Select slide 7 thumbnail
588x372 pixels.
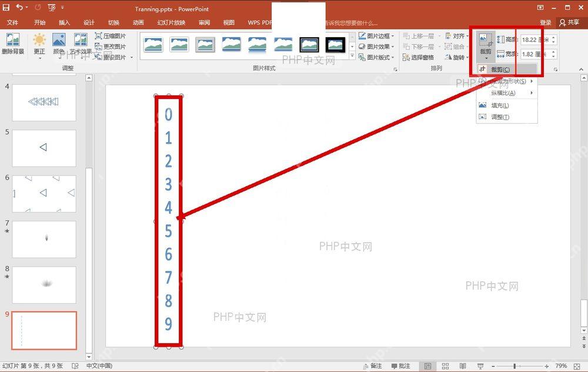click(44, 240)
